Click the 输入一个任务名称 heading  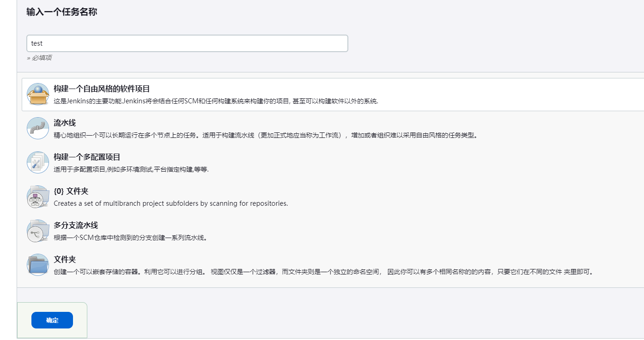[x=61, y=12]
